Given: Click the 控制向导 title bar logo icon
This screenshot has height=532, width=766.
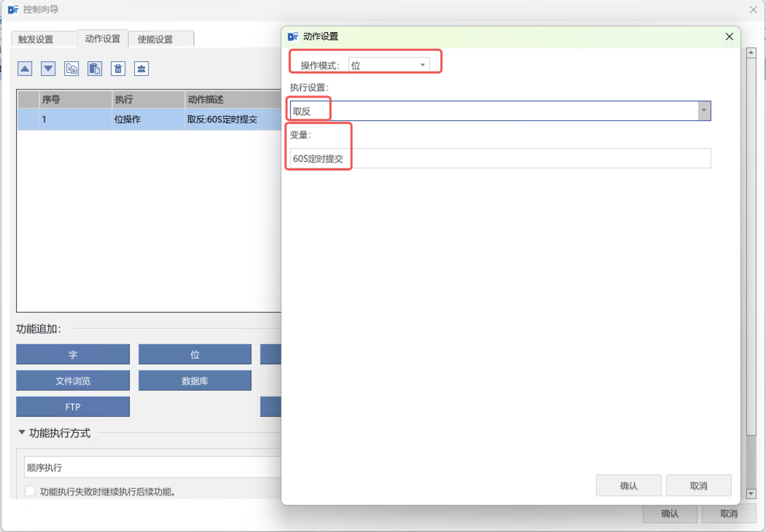Looking at the screenshot, I should pyautogui.click(x=12, y=9).
